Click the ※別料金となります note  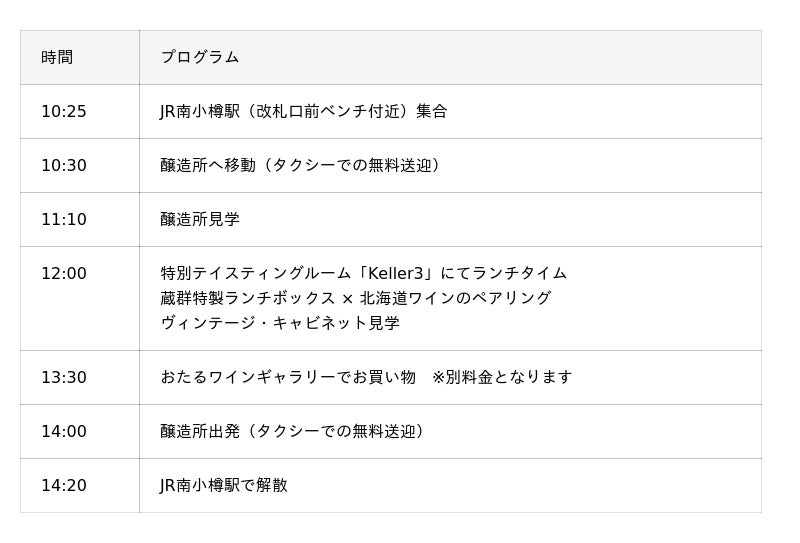502,377
